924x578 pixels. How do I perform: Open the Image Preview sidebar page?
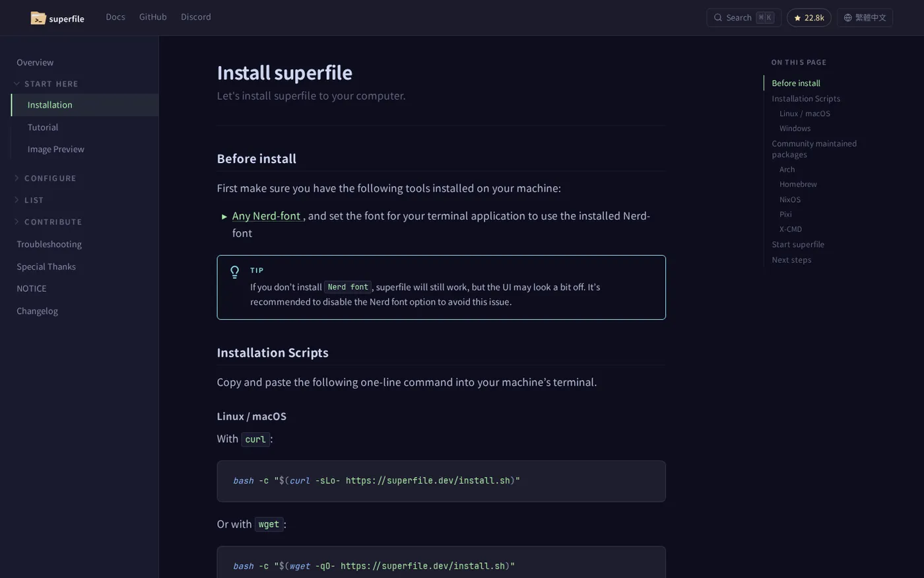tap(56, 149)
